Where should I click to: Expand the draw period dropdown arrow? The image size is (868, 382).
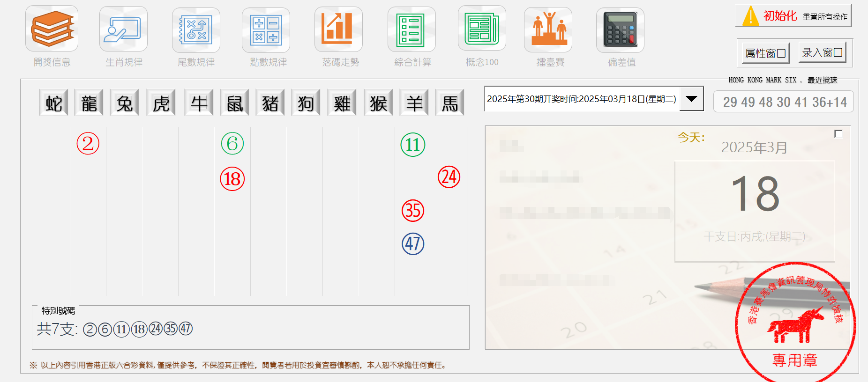[x=691, y=99]
